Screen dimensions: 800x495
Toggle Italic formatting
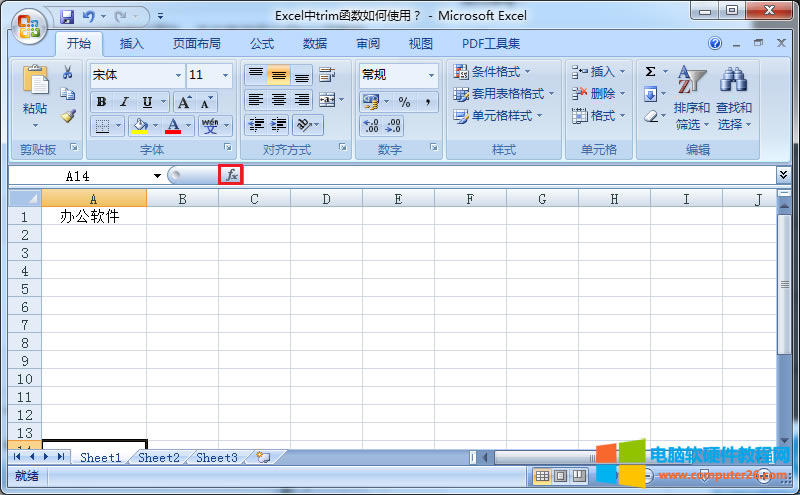point(124,102)
